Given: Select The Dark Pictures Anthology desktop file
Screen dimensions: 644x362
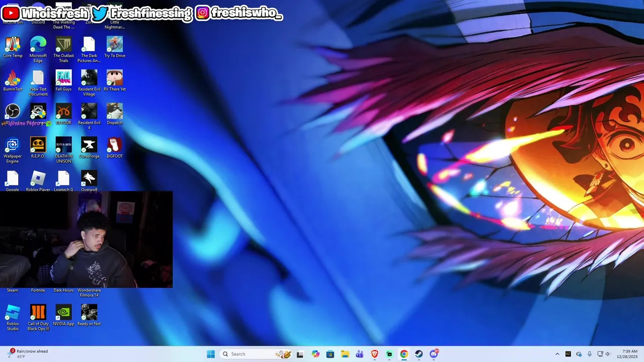Looking at the screenshot, I should pos(89,49).
